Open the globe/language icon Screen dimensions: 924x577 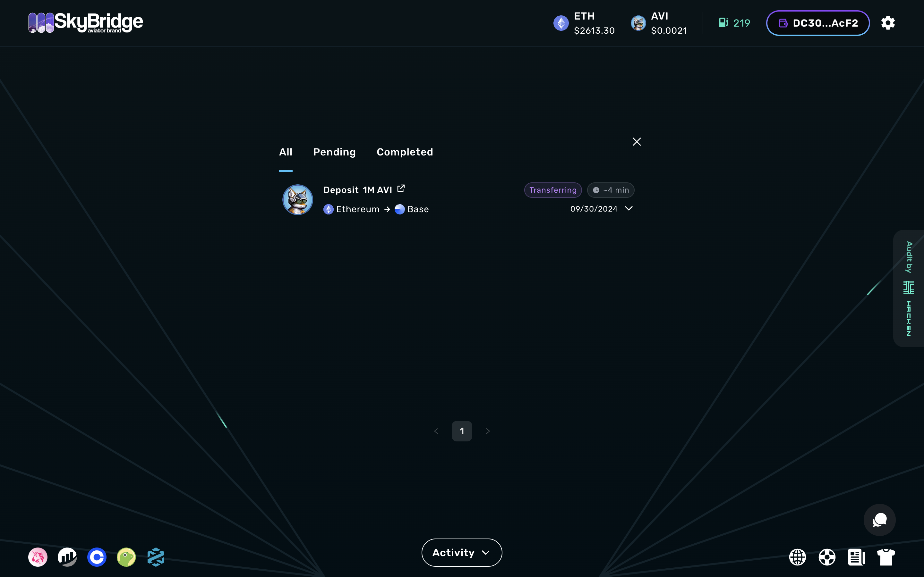[x=798, y=557]
